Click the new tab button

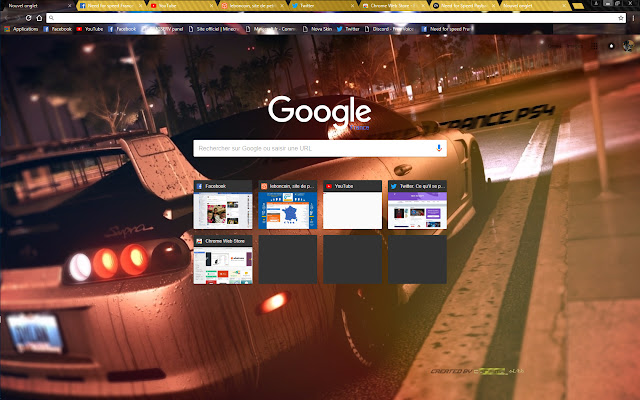[x=578, y=6]
